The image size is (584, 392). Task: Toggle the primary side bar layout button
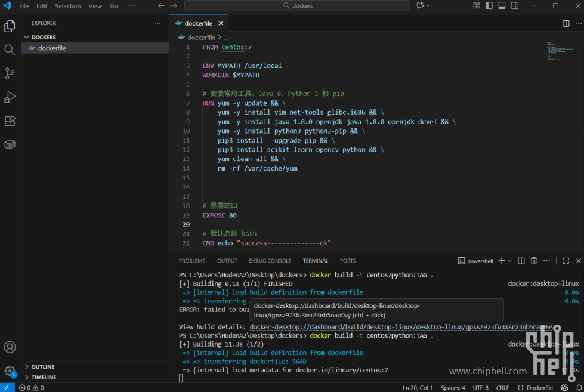pos(489,6)
